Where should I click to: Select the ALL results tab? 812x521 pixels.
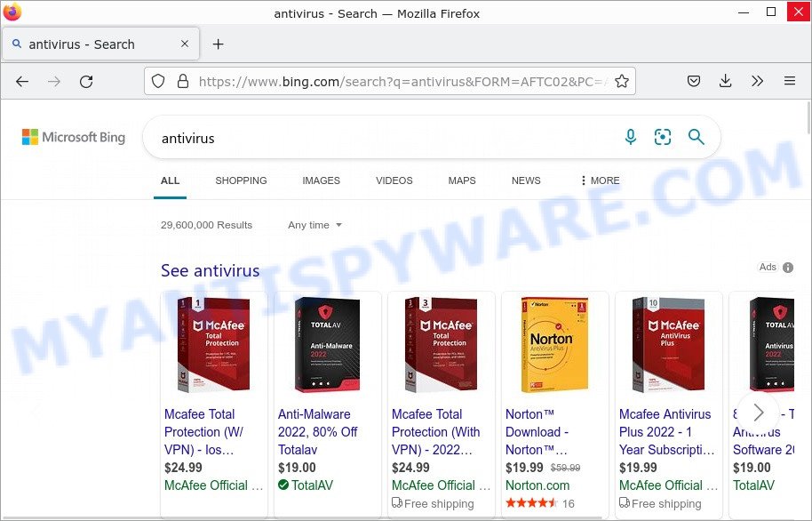pyautogui.click(x=170, y=180)
